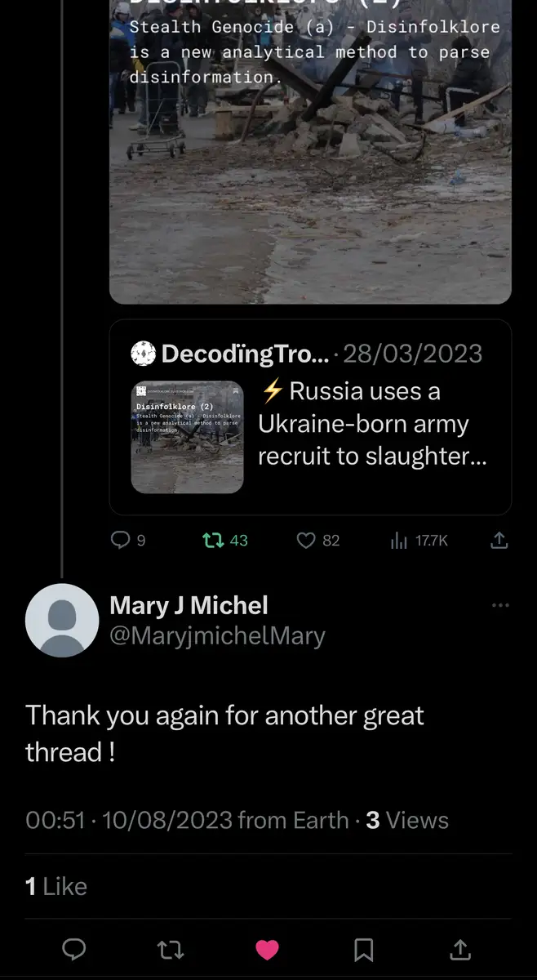Reply to Mary J Michel's tweet
This screenshot has width=537, height=980.
point(75,949)
